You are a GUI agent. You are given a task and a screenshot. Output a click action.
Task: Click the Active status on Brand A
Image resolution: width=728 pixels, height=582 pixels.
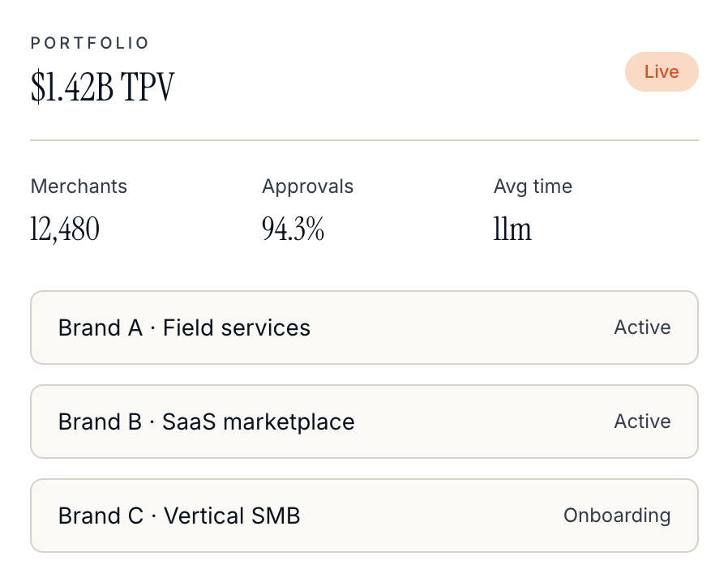643,327
